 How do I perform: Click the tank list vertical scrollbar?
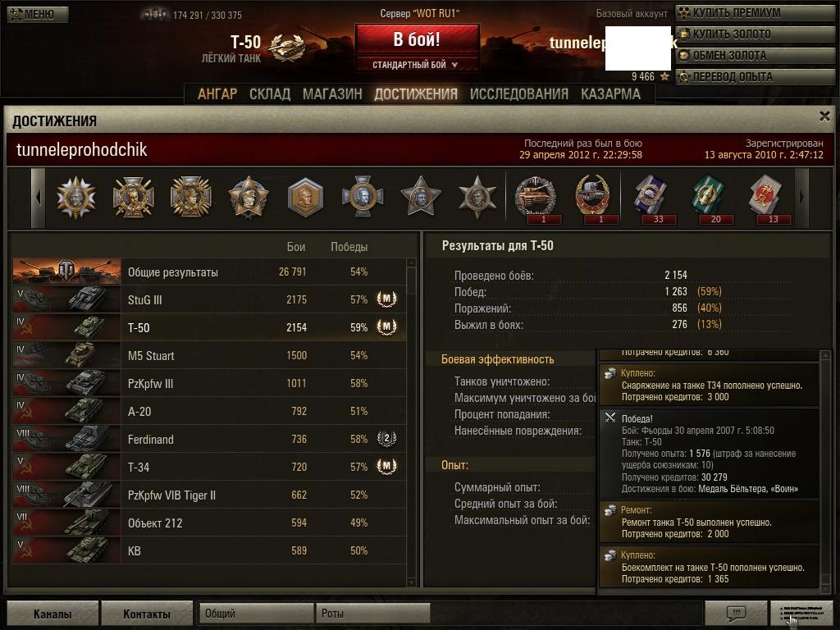(x=412, y=422)
